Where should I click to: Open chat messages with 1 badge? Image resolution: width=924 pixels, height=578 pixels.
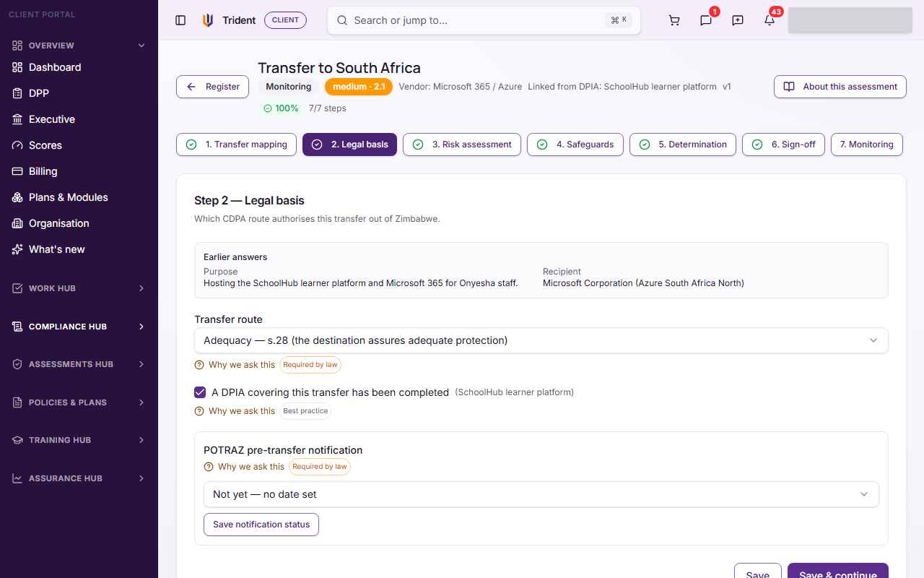(706, 20)
